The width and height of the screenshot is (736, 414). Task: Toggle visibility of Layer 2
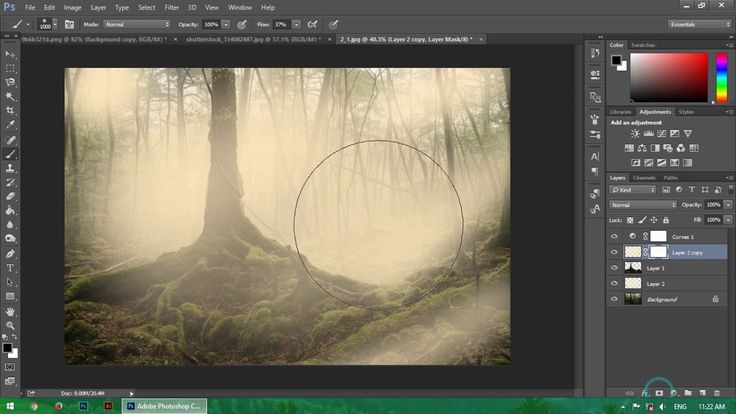pos(614,284)
